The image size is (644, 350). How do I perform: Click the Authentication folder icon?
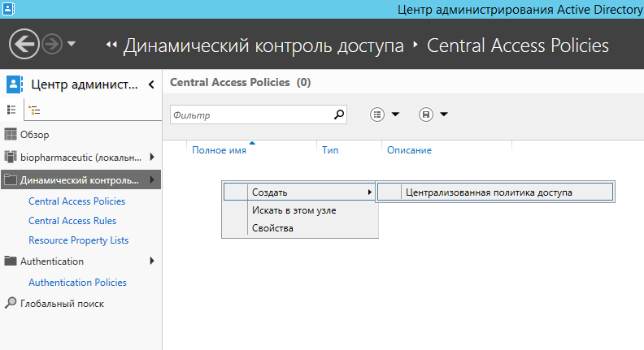pos(11,261)
